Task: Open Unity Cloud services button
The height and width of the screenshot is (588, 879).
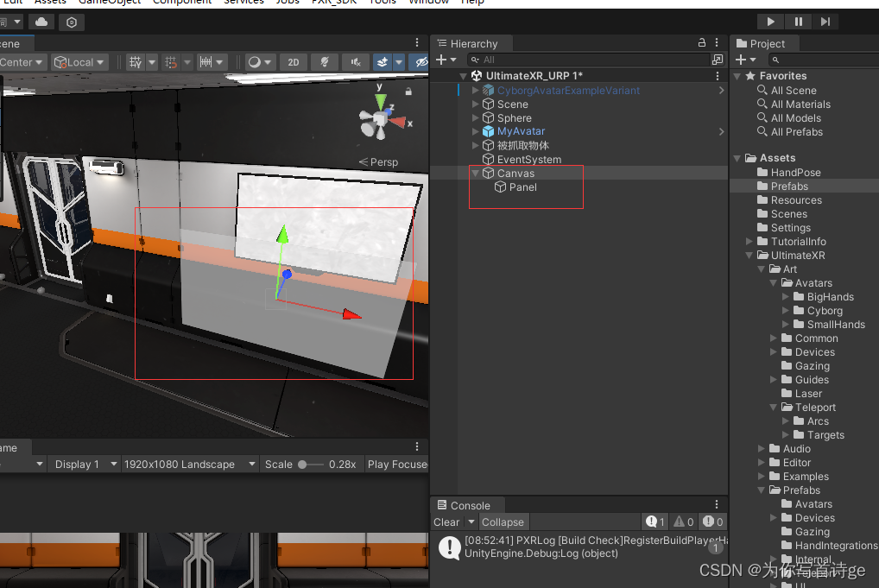Action: pyautogui.click(x=41, y=22)
